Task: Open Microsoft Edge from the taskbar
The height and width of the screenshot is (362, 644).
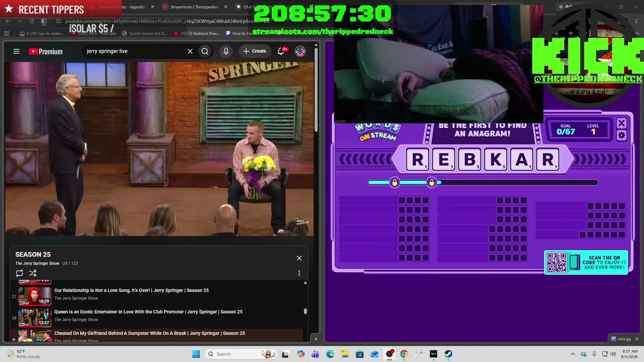Action: 330,354
